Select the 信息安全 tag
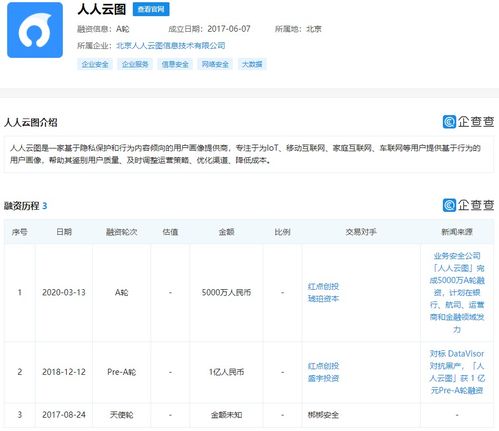Viewport: 499px width, 431px height. pyautogui.click(x=175, y=64)
